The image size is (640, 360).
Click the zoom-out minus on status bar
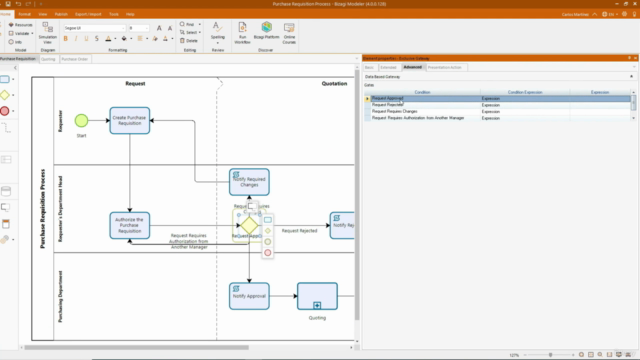pos(525,355)
